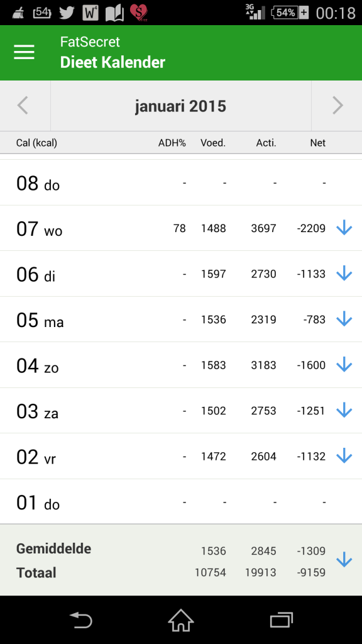362x644 pixels.
Task: Tap the blue down arrow for 02 vr
Action: [344, 456]
